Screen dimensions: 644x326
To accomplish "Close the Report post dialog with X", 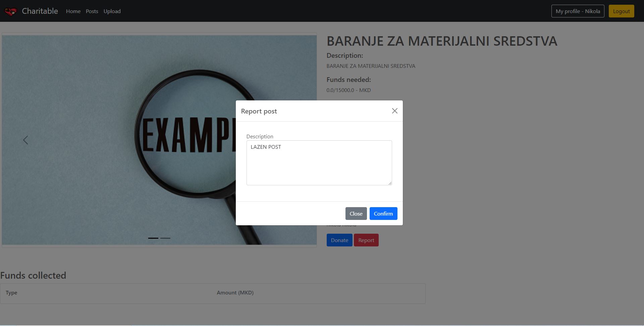I will (x=394, y=111).
